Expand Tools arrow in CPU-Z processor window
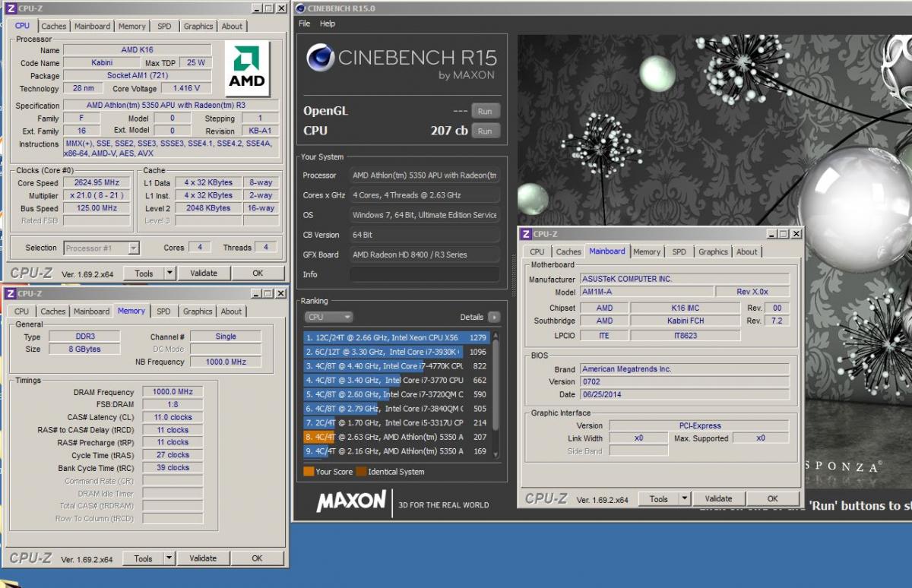Viewport: 912px width, 588px height. [x=169, y=273]
